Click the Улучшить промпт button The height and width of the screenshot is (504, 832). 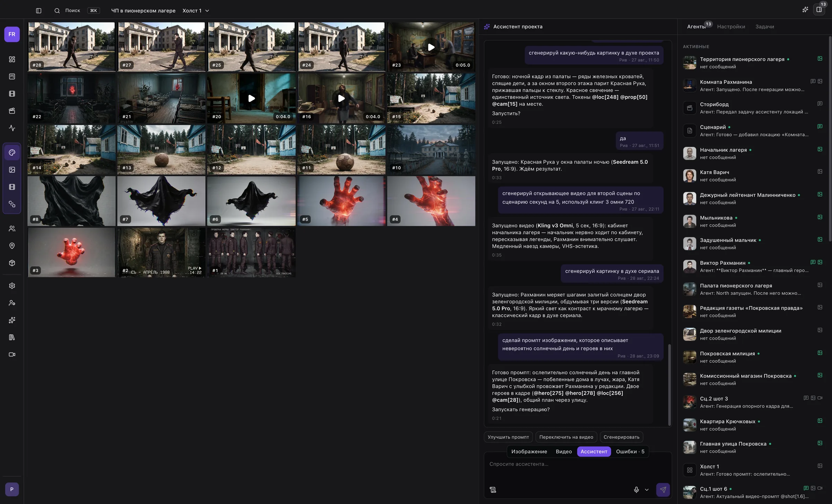click(508, 437)
